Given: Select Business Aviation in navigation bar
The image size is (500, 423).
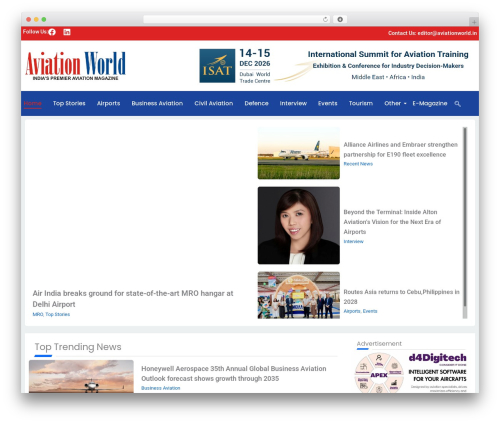Looking at the screenshot, I should pos(157,103).
